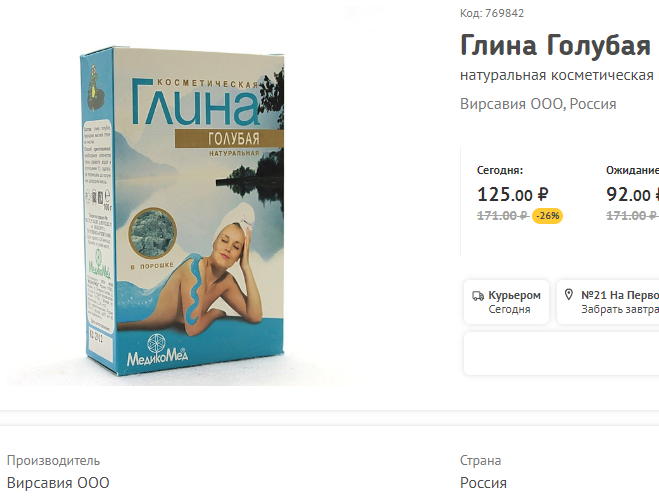Click the Производитель value Вирсавия ООО

coord(58,483)
